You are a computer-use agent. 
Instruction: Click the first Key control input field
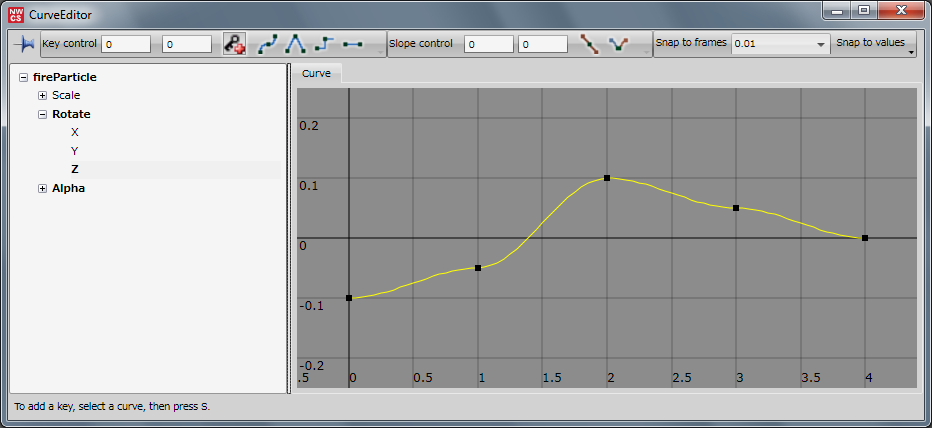click(126, 45)
